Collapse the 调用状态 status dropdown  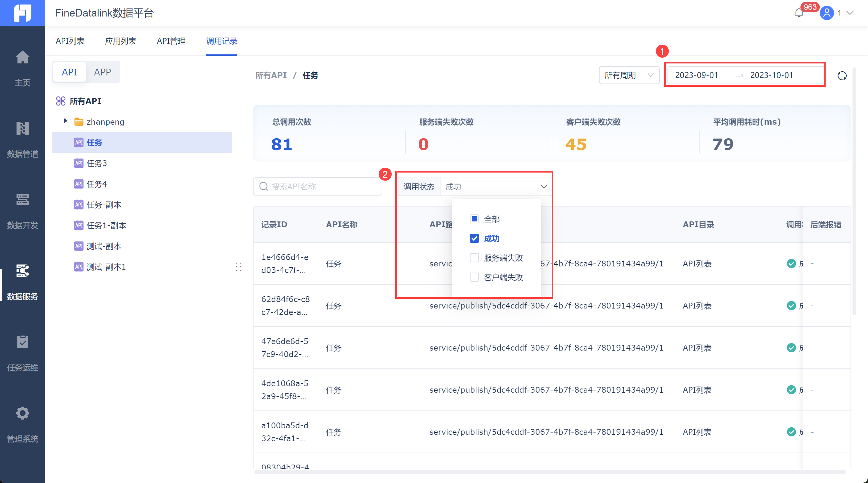click(544, 186)
